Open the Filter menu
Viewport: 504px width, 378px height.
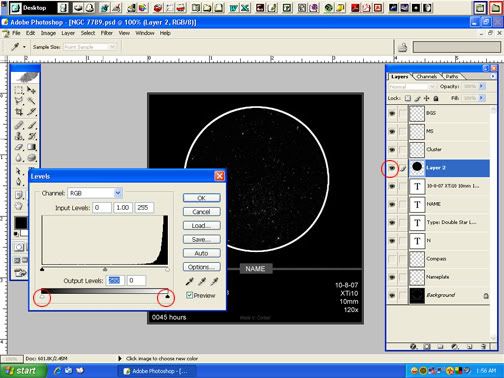tap(107, 33)
